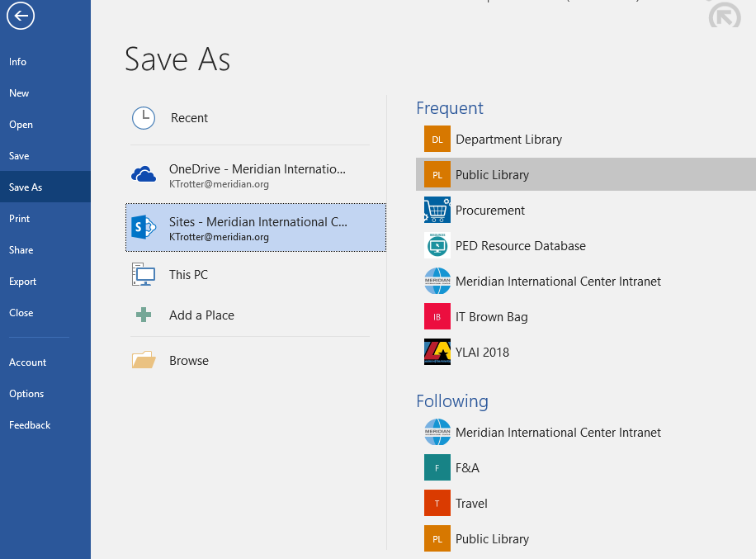The width and height of the screenshot is (756, 559).
Task: Click Save in the sidebar
Action: tap(19, 156)
